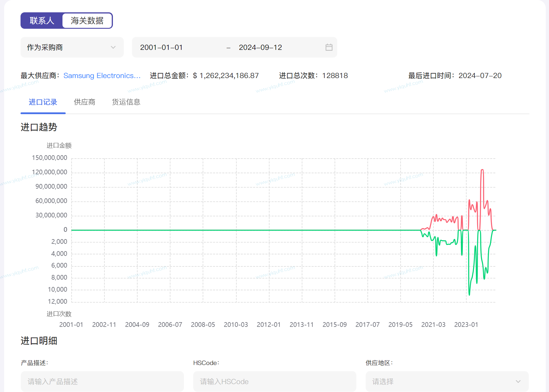
Task: Click the 12,000 y-axis label
Action: [57, 301]
